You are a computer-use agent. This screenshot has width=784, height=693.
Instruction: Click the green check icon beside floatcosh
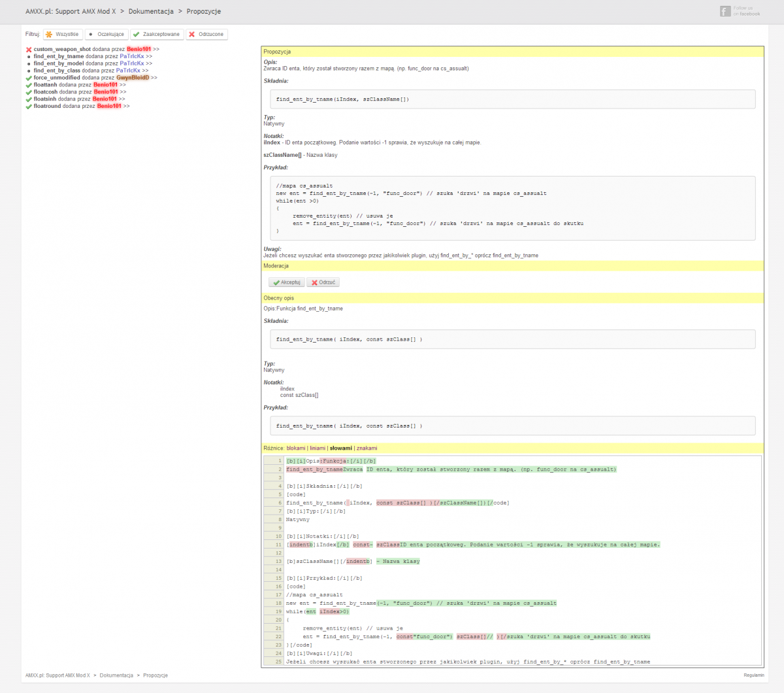point(29,92)
